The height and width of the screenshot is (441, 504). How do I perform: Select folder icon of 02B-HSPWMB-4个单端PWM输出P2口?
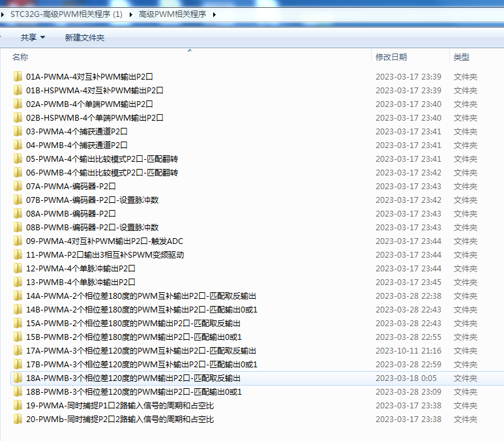[18, 117]
